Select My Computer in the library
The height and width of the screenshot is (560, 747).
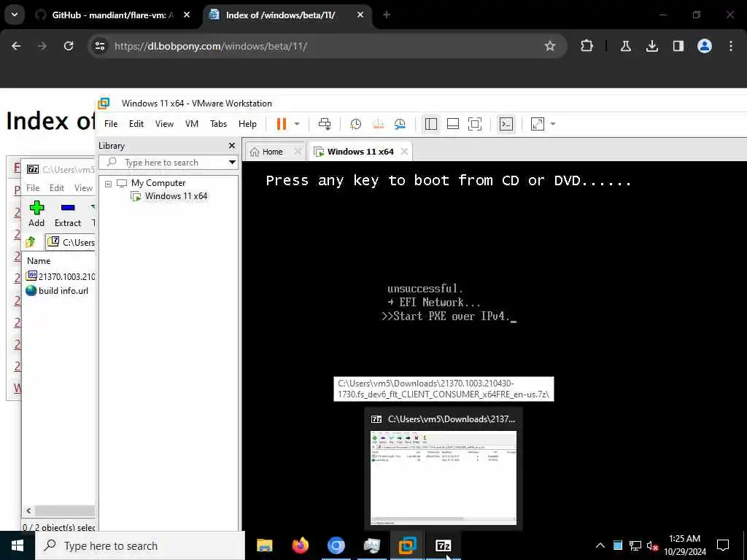[158, 183]
